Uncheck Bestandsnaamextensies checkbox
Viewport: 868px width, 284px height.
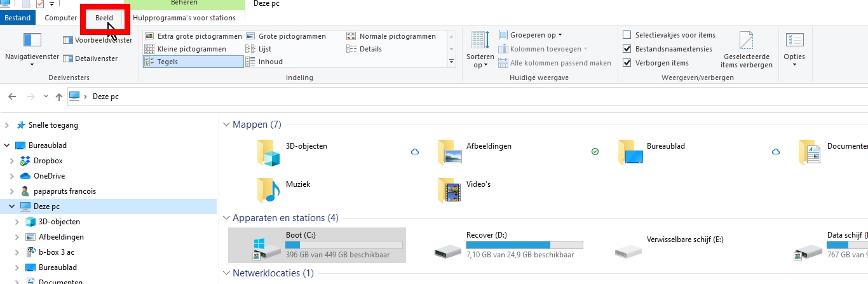pos(627,49)
